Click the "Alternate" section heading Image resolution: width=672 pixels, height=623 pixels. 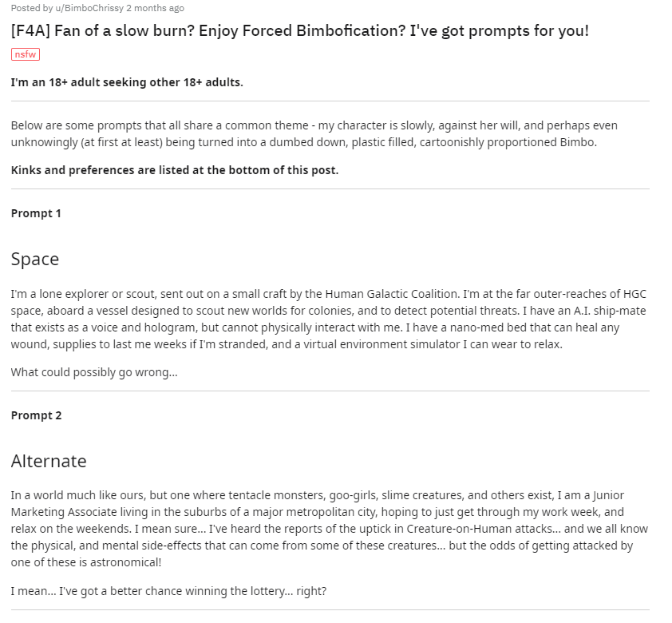point(49,461)
